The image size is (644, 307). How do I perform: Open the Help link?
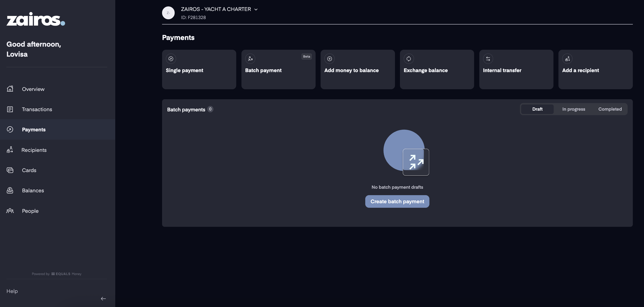tap(12, 291)
